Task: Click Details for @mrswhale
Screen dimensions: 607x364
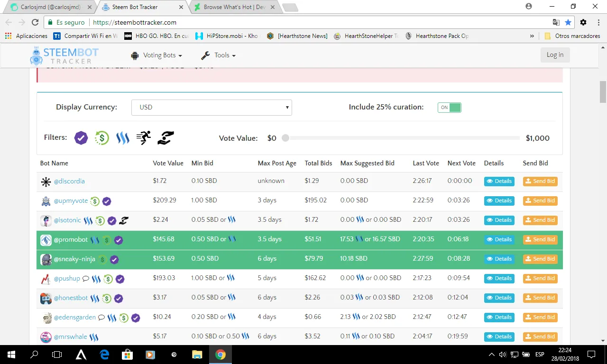Action: tap(499, 337)
